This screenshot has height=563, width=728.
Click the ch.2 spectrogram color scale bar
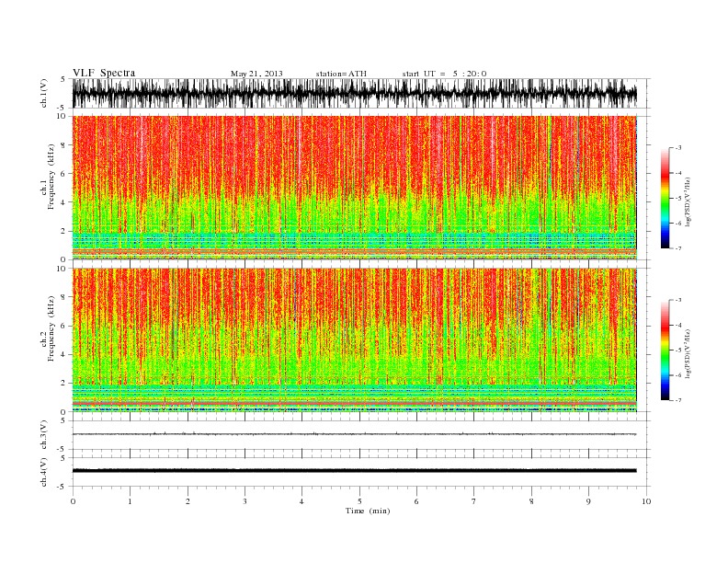pos(665,350)
